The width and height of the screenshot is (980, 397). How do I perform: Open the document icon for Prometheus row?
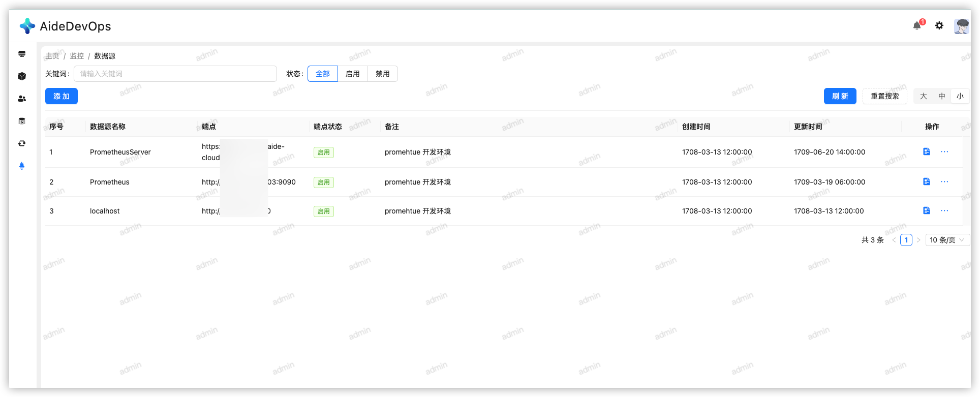927,181
